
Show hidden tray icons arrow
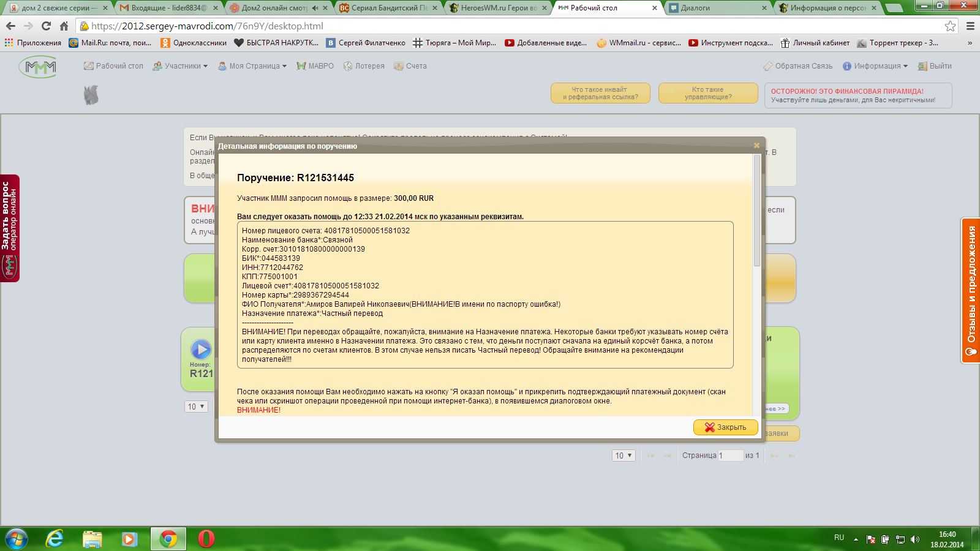[x=856, y=539]
